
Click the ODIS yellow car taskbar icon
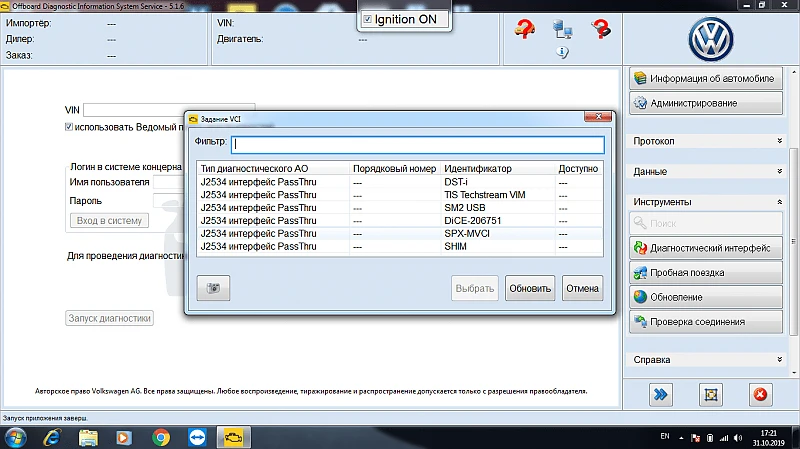234,438
